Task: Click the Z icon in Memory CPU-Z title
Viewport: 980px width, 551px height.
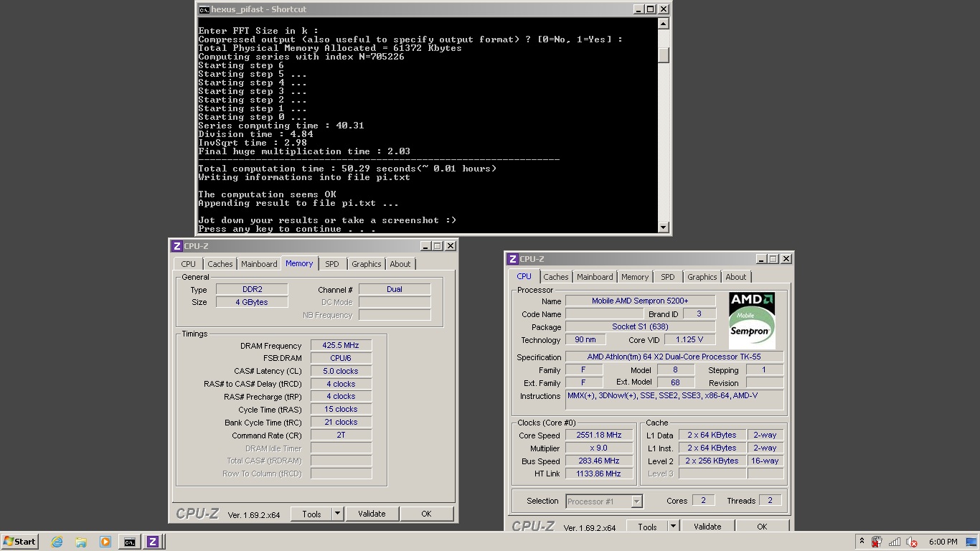Action: point(176,245)
